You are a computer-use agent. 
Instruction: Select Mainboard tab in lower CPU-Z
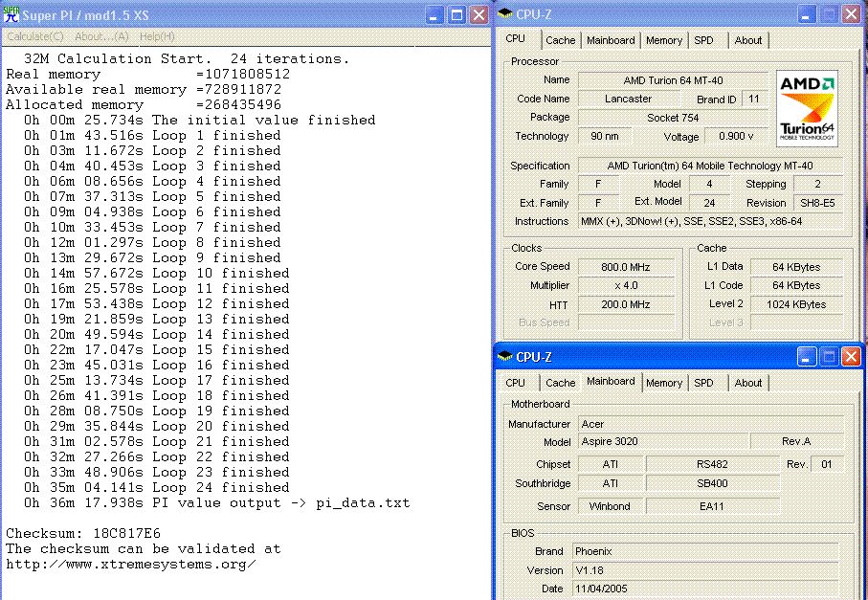(x=611, y=381)
